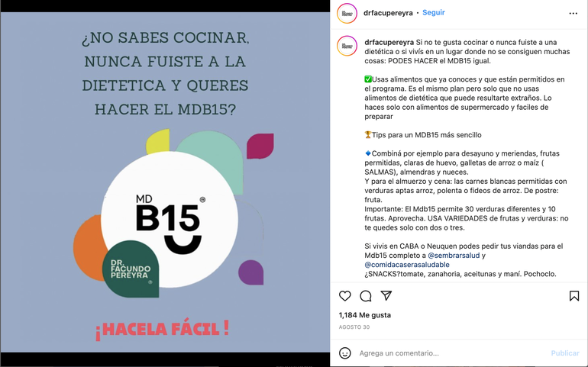Follow the account with Seguir

434,12
